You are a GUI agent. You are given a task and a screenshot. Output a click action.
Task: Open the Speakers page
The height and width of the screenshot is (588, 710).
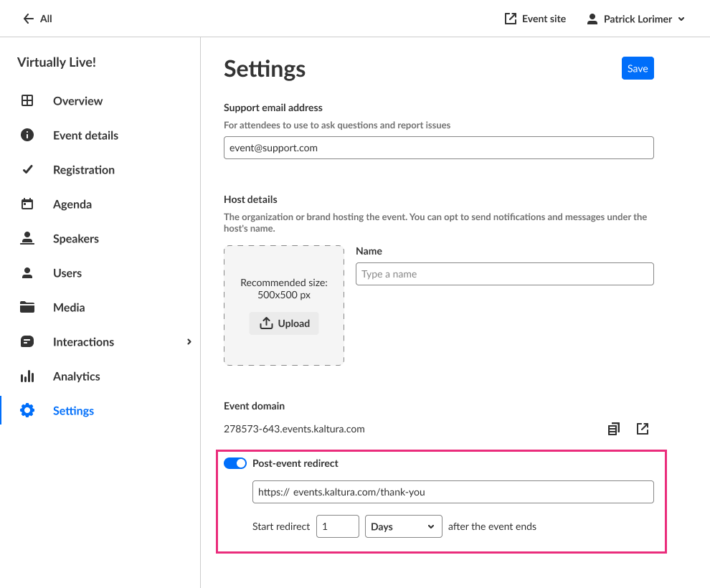click(x=75, y=239)
